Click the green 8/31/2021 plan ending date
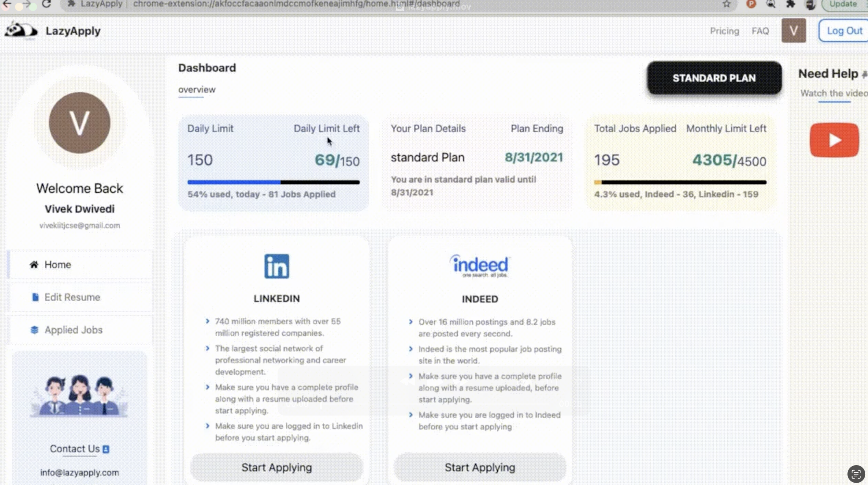Viewport: 868px width, 485px height. coord(534,157)
